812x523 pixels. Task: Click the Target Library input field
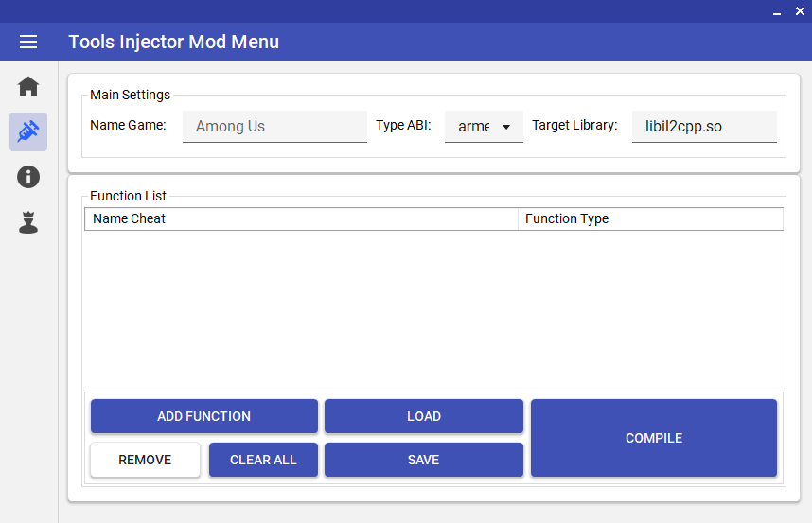point(704,126)
